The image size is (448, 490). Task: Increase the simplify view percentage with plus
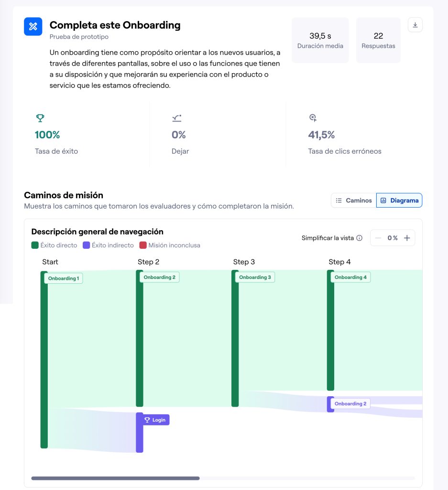(407, 238)
